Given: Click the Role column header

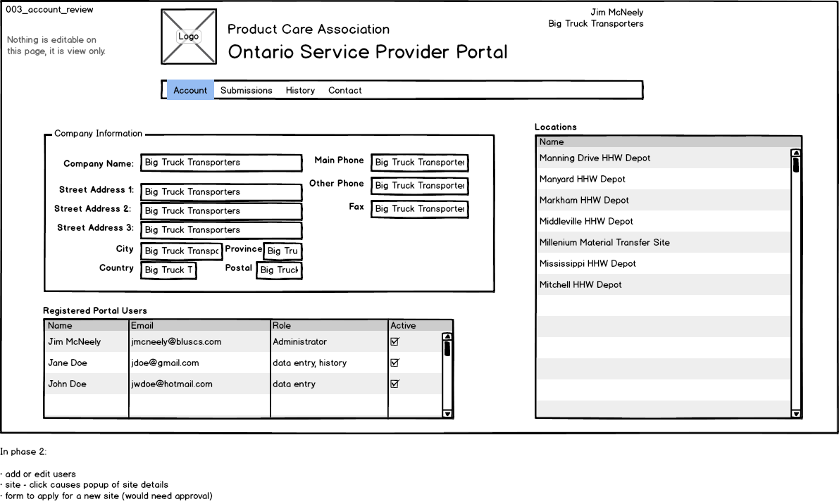Looking at the screenshot, I should (x=329, y=325).
